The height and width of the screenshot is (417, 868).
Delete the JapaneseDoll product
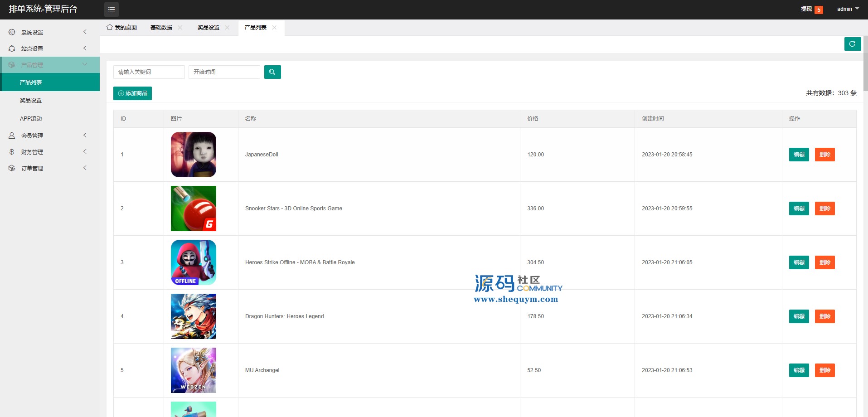pos(825,155)
